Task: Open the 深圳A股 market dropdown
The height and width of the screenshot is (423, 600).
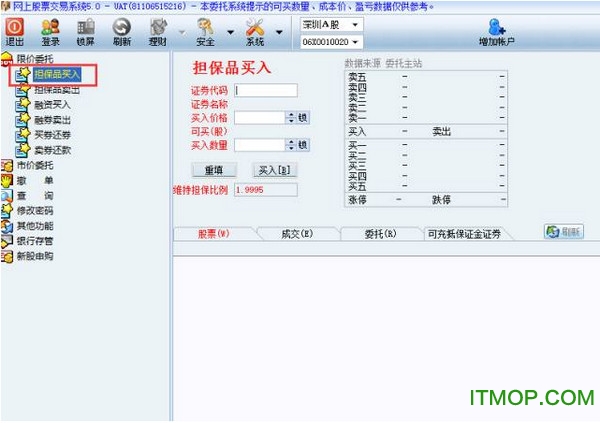Action: point(332,25)
